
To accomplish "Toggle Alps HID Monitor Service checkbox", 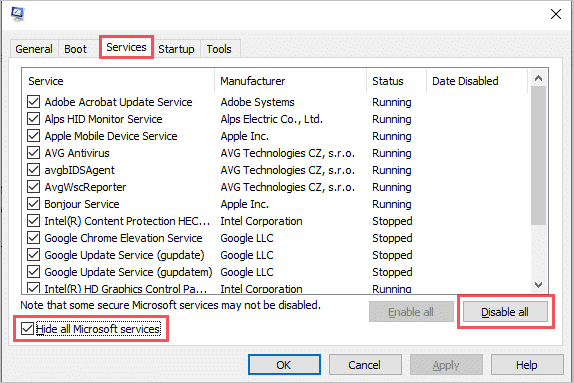I will pyautogui.click(x=33, y=119).
